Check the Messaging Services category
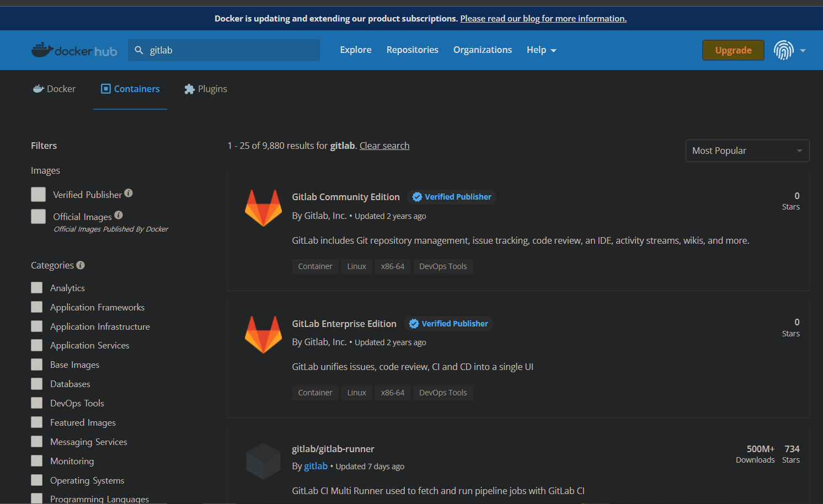This screenshot has height=504, width=823. [37, 441]
